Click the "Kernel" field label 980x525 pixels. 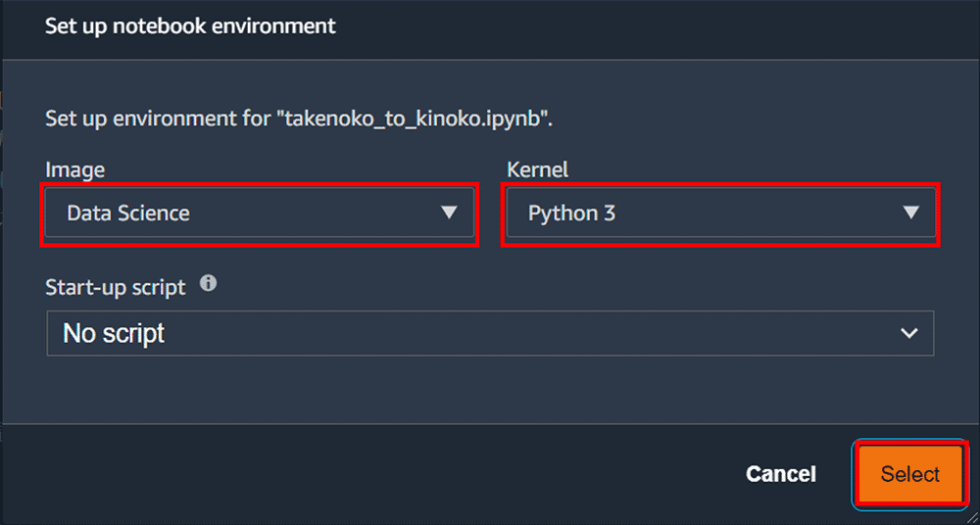pos(537,169)
